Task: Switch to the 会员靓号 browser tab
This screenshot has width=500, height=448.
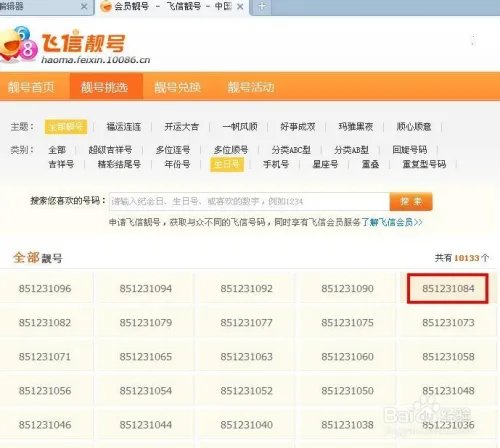Action: 172,7
